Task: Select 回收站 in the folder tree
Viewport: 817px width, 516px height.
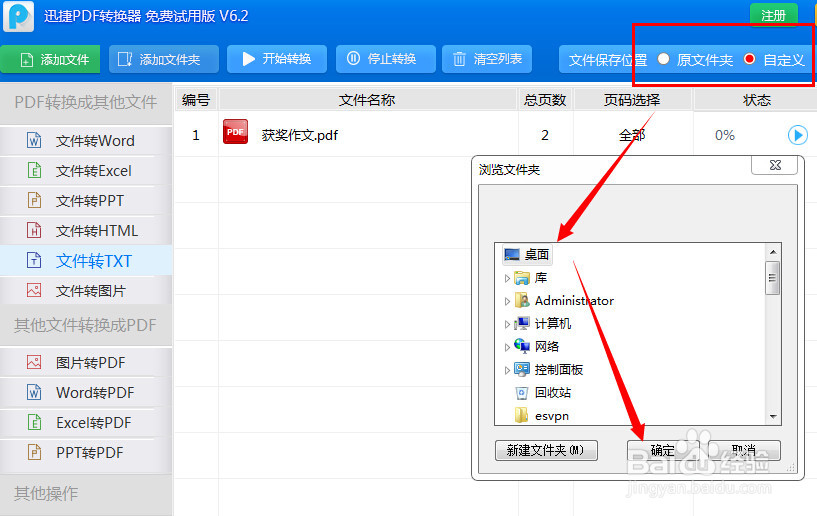Action: 553,392
